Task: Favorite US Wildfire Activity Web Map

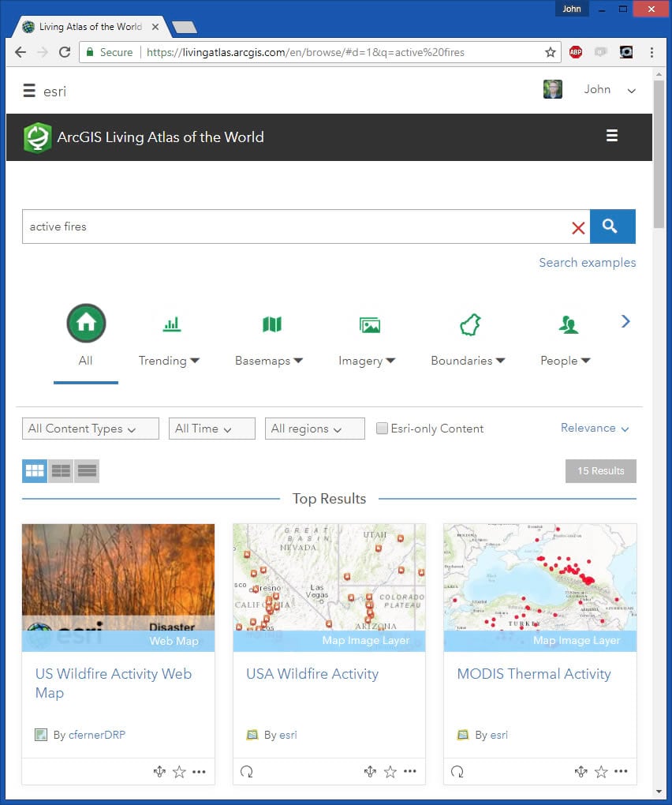Action: tap(179, 772)
